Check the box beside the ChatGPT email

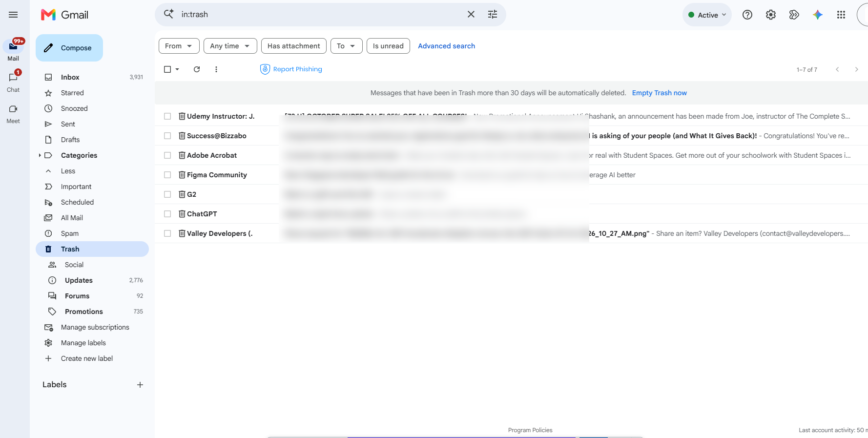pyautogui.click(x=167, y=214)
